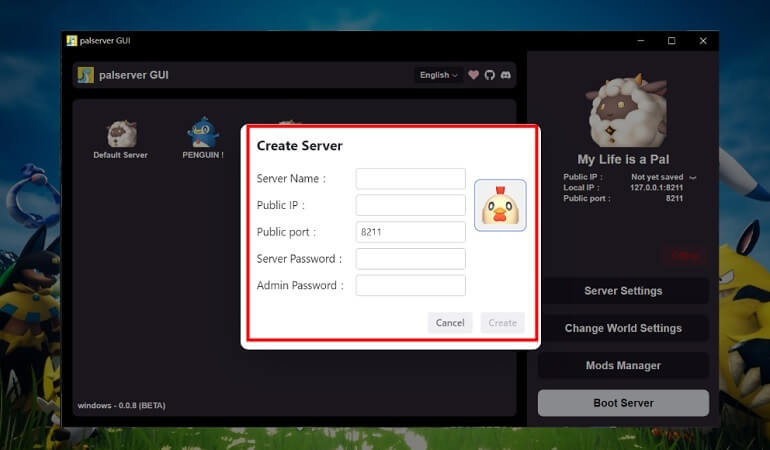Click Boot Server

(x=623, y=403)
